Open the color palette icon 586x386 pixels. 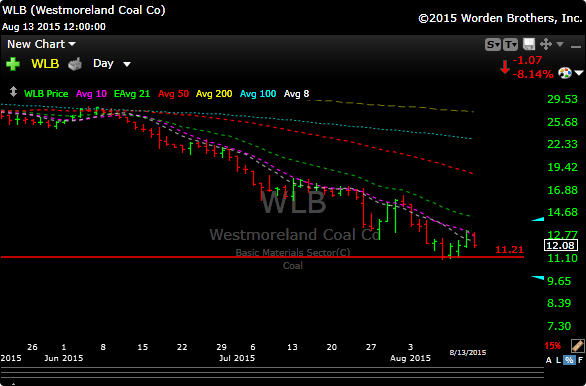(565, 73)
